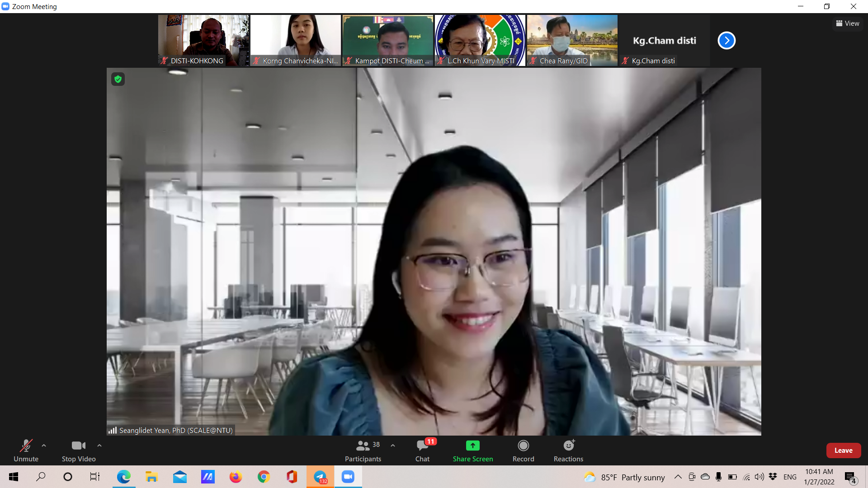Open OneDrive cloud tray icon

[705, 477]
